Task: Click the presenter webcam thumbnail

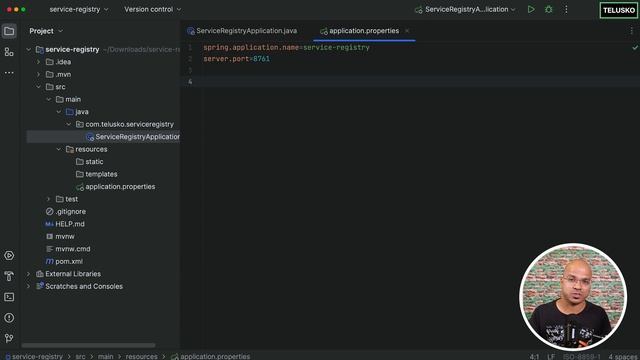Action: click(573, 297)
